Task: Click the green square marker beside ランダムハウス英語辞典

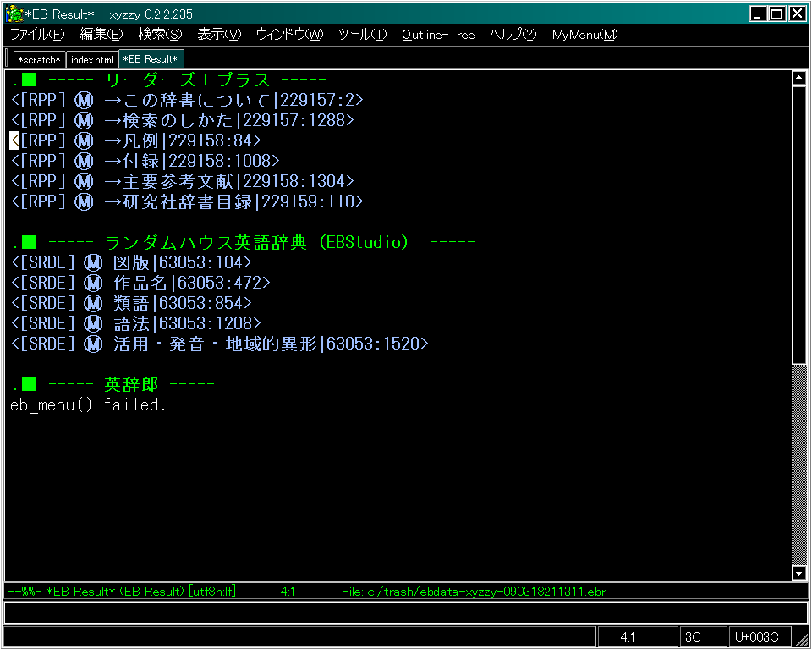Action: [x=30, y=242]
